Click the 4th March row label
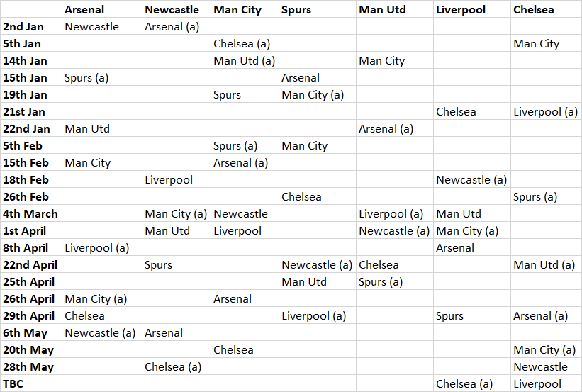The height and width of the screenshot is (392, 582). coord(31,214)
